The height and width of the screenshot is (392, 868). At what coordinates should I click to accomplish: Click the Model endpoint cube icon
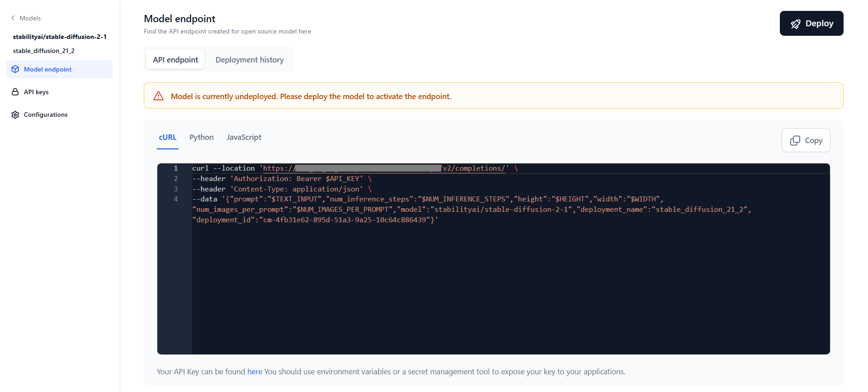tap(15, 69)
